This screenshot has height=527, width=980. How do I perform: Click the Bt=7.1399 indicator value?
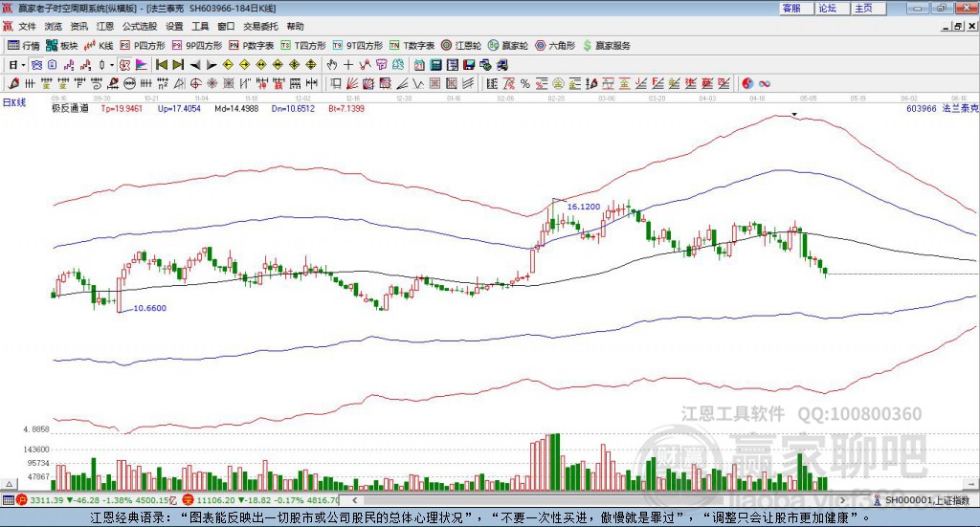[346, 108]
